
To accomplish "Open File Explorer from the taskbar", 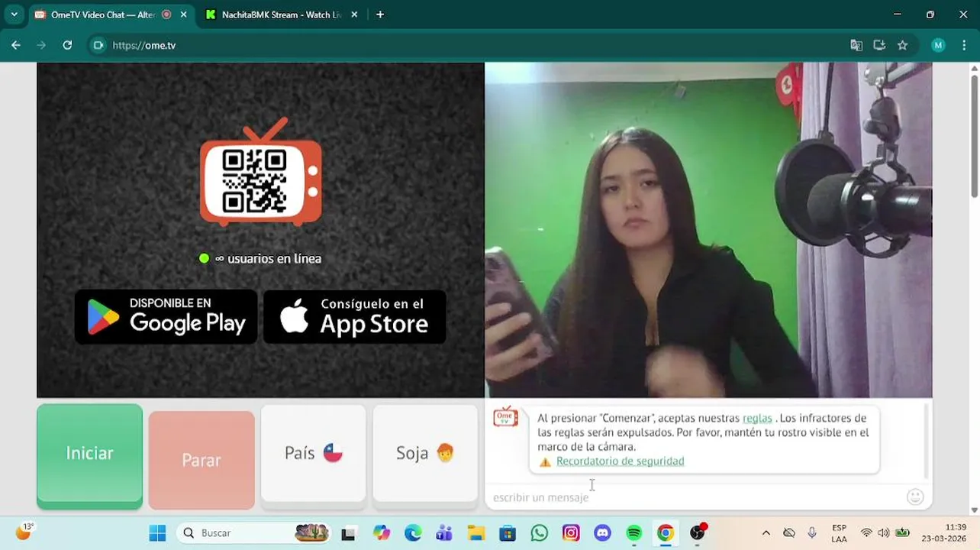I will (476, 532).
